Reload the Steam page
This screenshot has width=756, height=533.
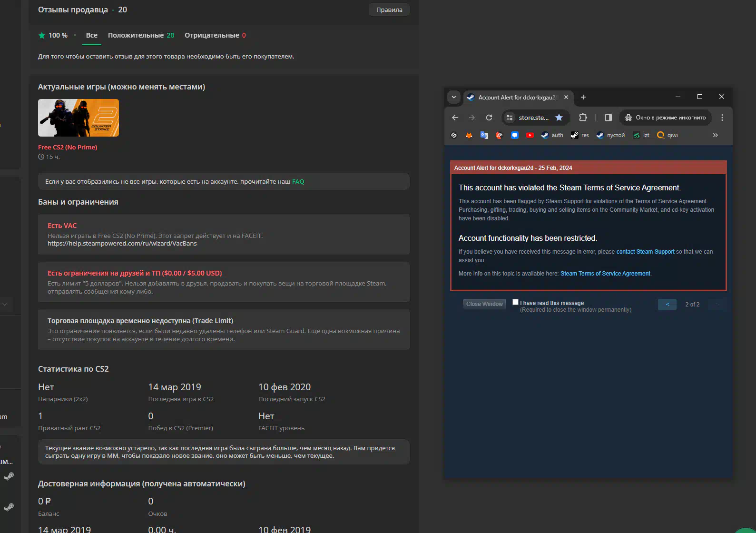[x=489, y=118]
